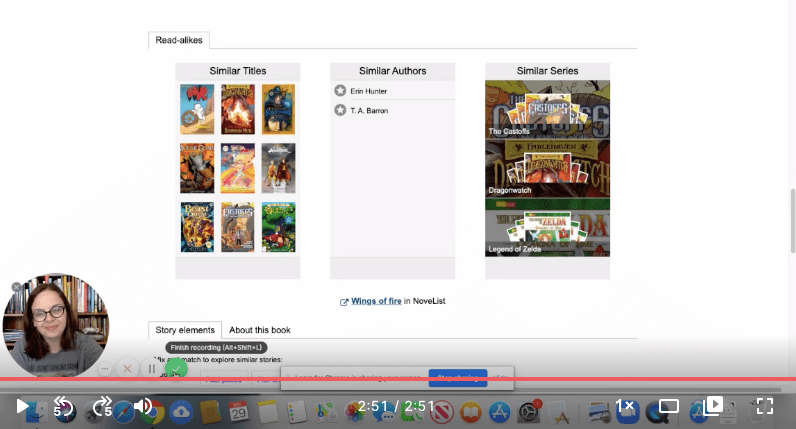Enter fullscreen mode
Viewport: 796px width, 429px height.
(x=765, y=406)
